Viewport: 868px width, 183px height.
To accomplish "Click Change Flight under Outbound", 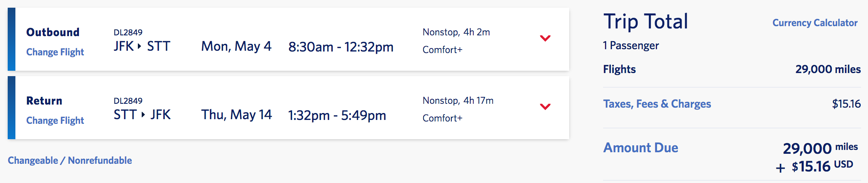I will [55, 52].
